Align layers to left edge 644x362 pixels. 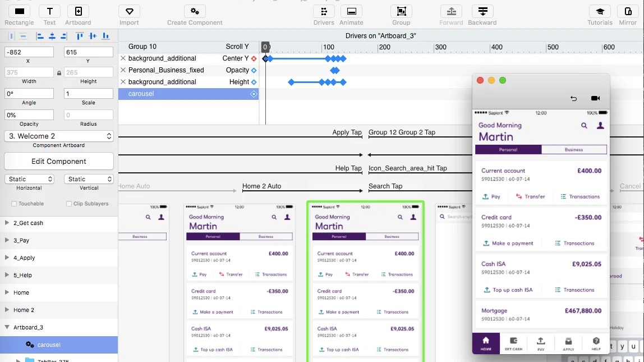pos(40,36)
